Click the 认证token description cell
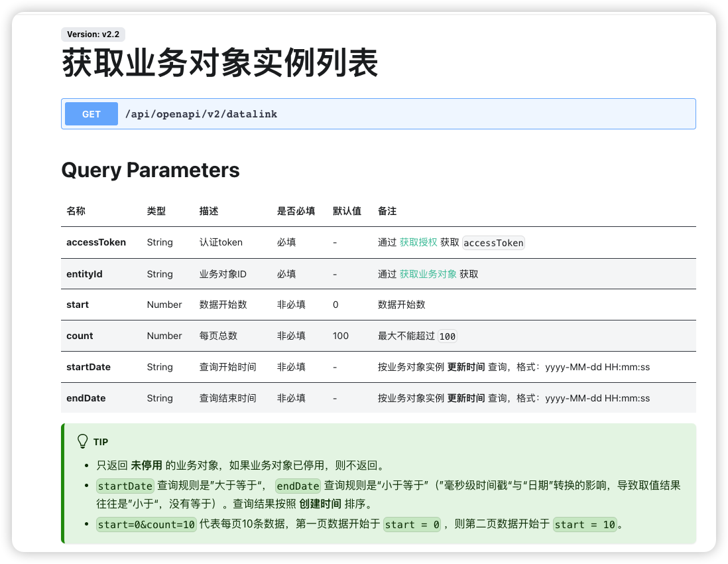 (x=221, y=242)
